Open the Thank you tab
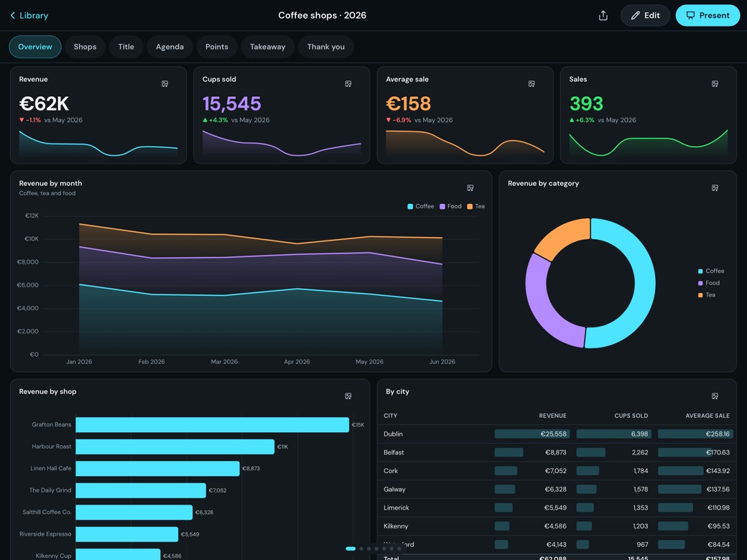747x560 pixels. [326, 47]
